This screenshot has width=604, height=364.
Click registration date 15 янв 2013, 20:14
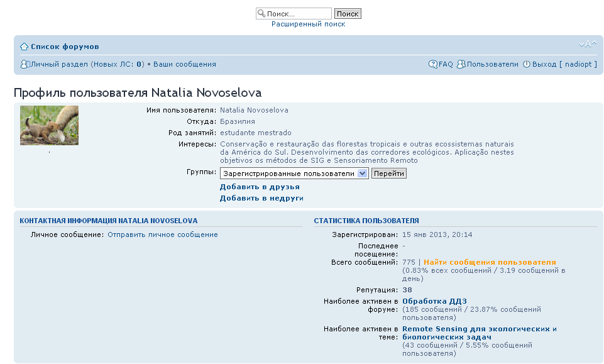click(437, 234)
